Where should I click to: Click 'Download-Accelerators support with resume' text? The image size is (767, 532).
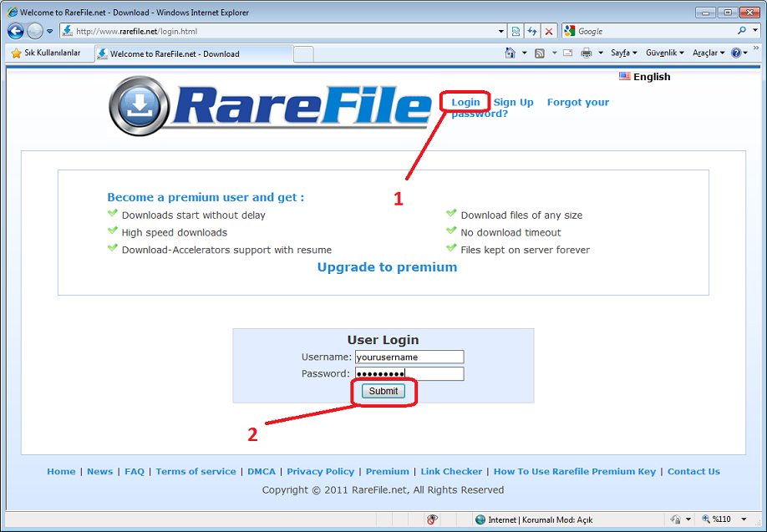point(226,250)
